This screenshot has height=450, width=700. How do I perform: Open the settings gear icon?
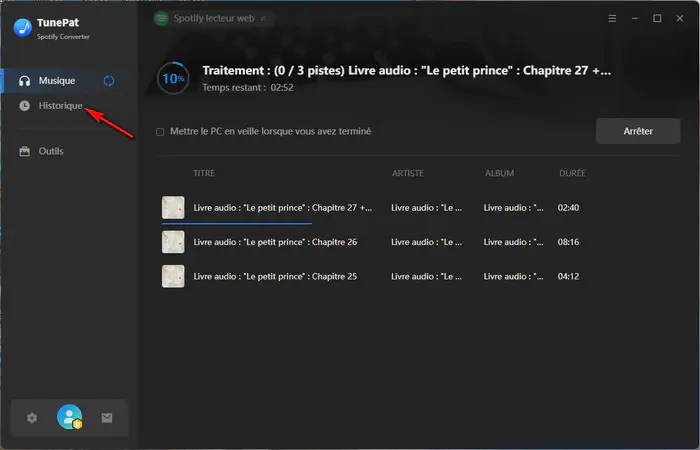[32, 418]
